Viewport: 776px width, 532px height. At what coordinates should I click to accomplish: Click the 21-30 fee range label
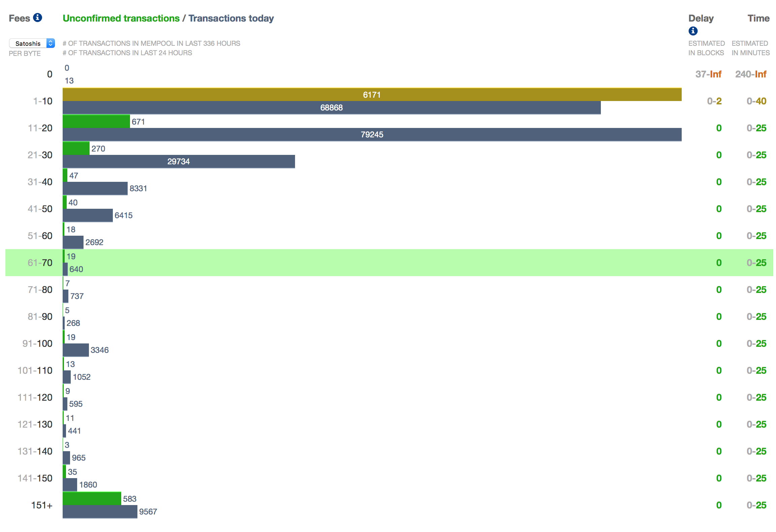click(40, 155)
